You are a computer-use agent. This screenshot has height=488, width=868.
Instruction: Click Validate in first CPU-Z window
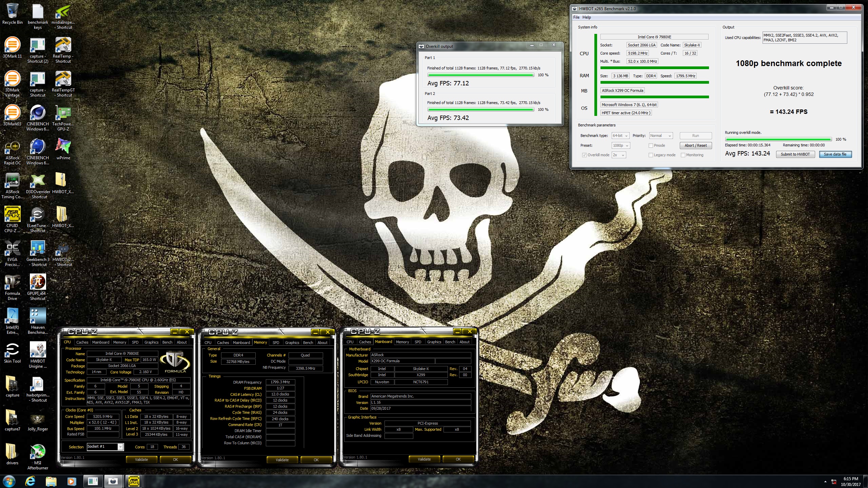(141, 460)
